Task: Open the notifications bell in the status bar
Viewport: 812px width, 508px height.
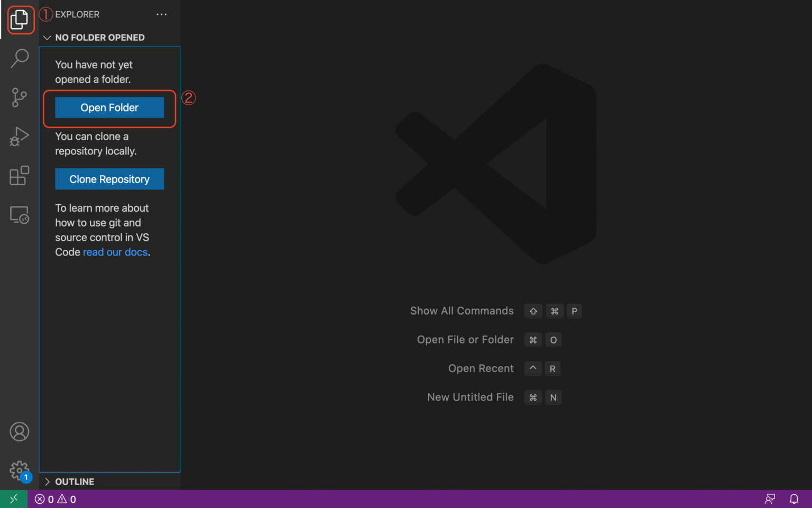Action: (795, 498)
